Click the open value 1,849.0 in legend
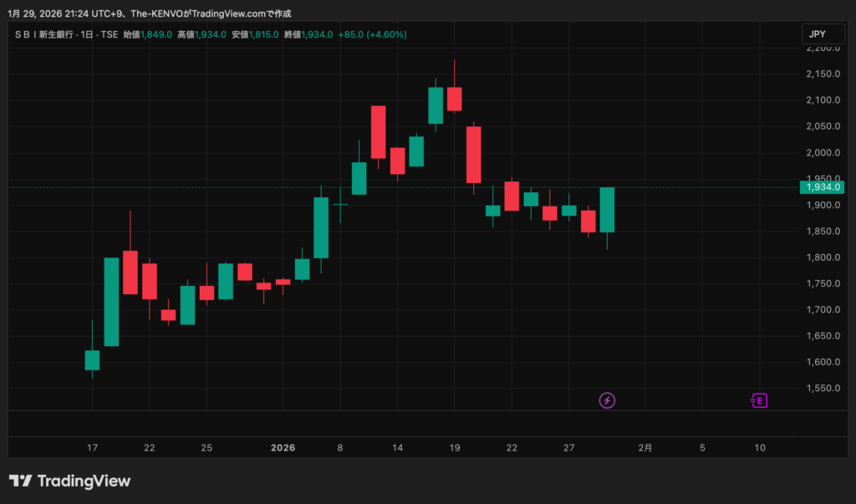This screenshot has height=504, width=856. [x=156, y=34]
